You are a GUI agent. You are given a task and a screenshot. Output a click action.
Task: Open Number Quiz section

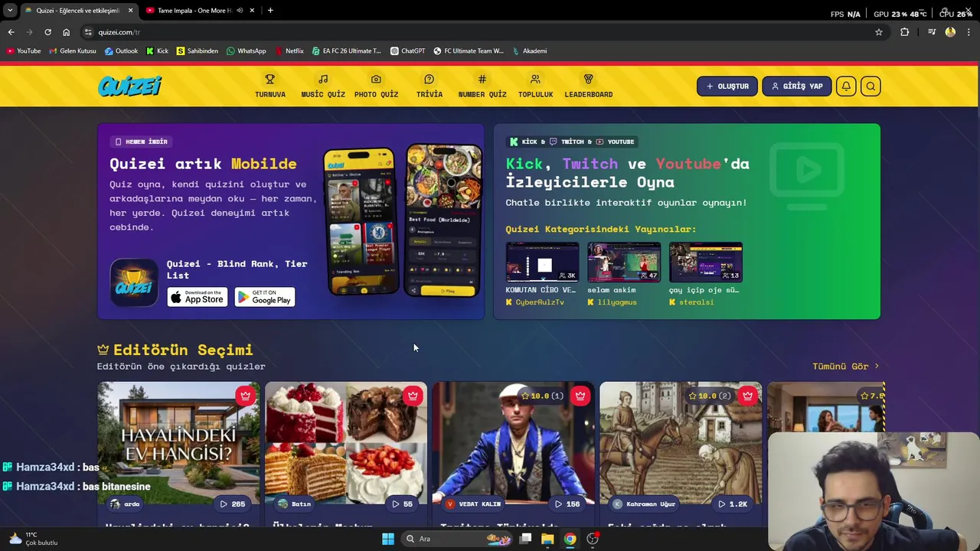point(482,86)
